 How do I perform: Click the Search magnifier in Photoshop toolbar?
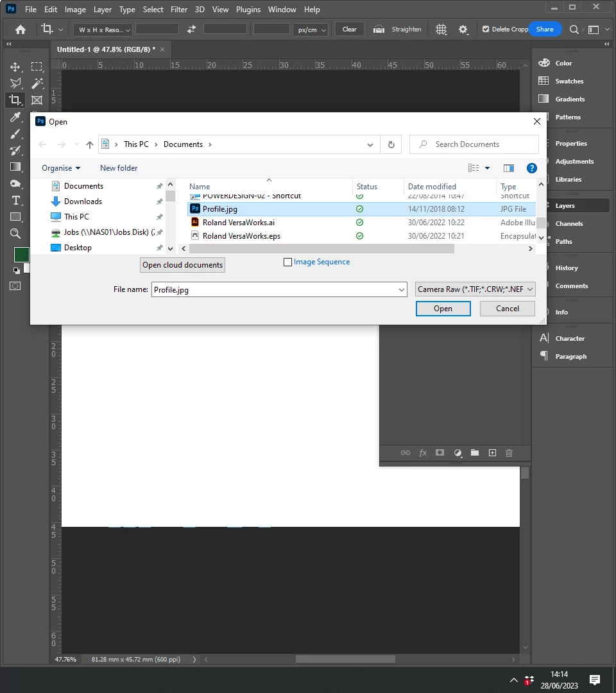574,29
